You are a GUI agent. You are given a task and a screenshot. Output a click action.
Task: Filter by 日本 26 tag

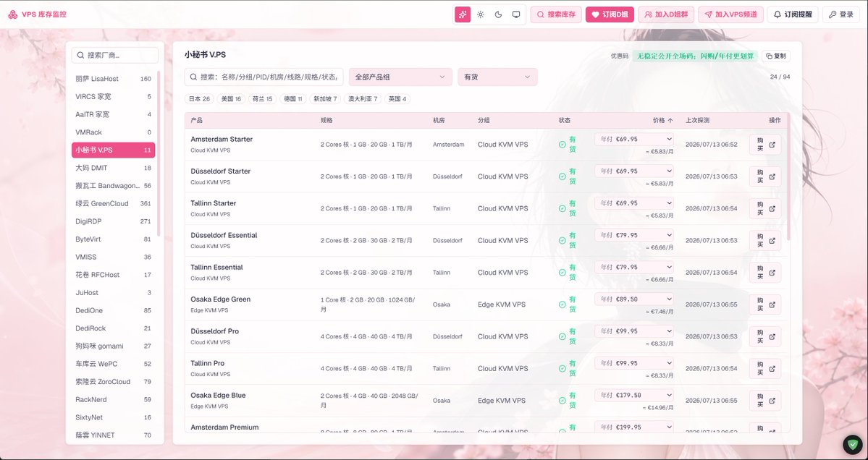coord(199,99)
